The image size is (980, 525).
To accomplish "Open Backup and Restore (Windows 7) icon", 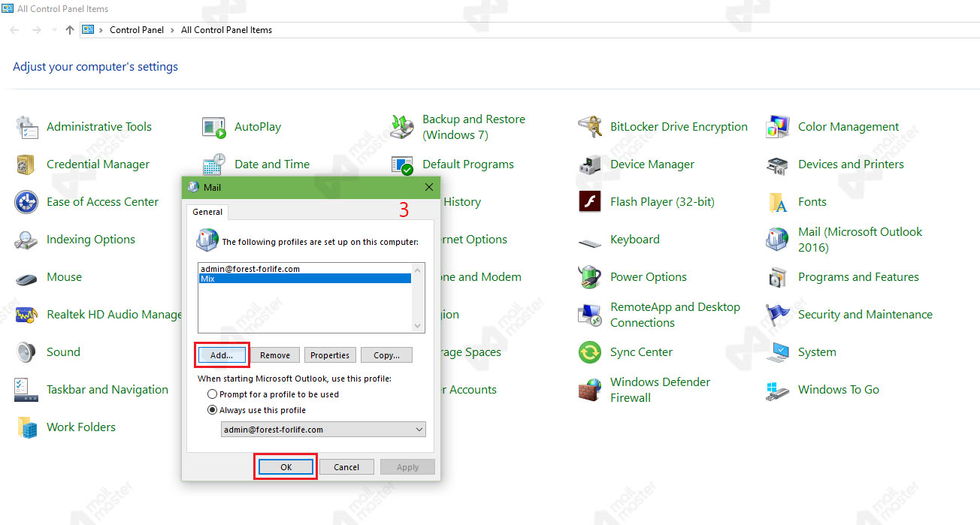I will (403, 127).
